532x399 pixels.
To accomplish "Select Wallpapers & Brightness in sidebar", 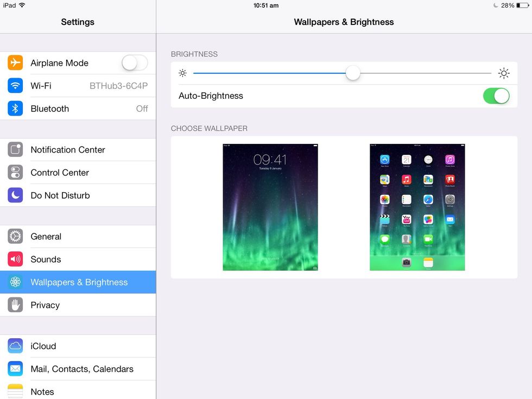I will 78,282.
